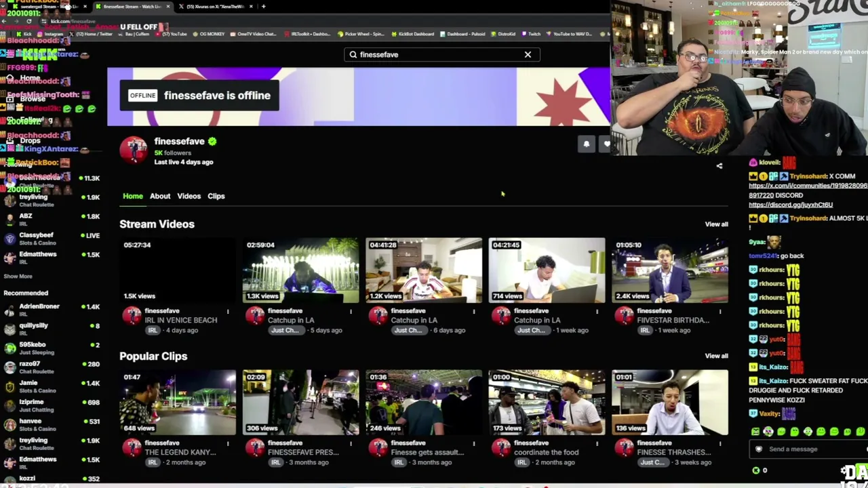Open the 05:27:34 IRL IN VENICE BEACH video
The width and height of the screenshot is (868, 488).
pyautogui.click(x=178, y=270)
